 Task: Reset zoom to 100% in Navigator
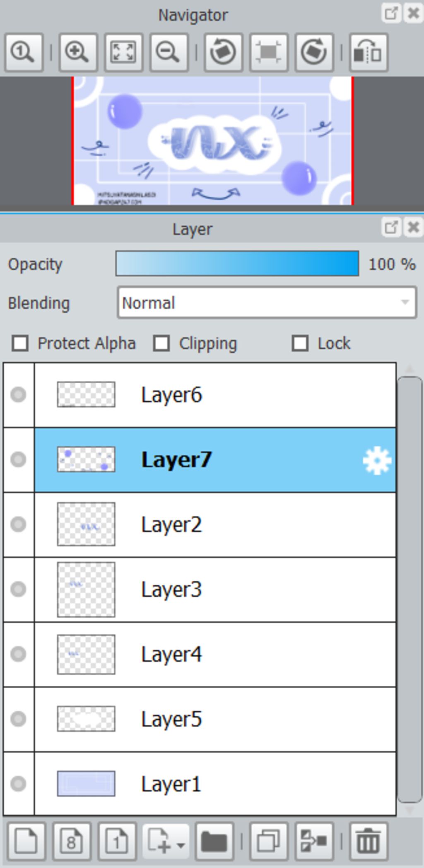coord(23,52)
